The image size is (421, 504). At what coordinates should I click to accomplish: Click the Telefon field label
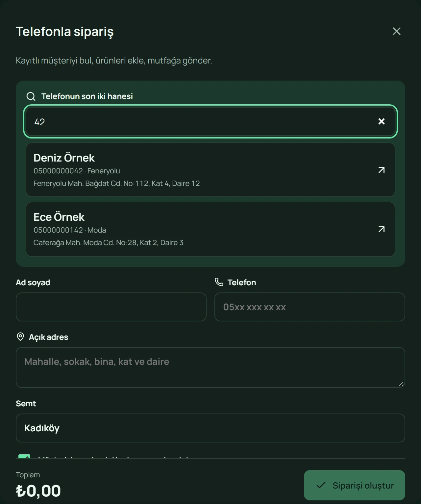pyautogui.click(x=242, y=283)
